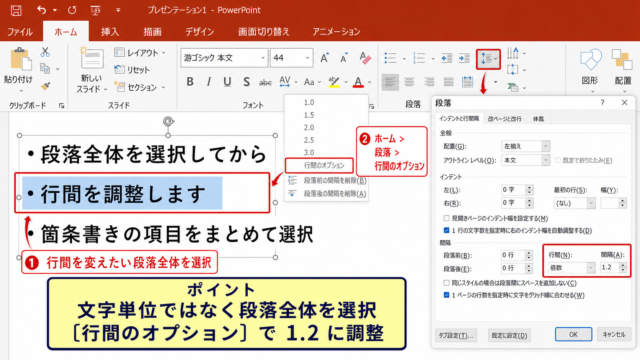The width and height of the screenshot is (640, 360).
Task: Click the 段落前(B) 0 行 field
Action: [516, 255]
